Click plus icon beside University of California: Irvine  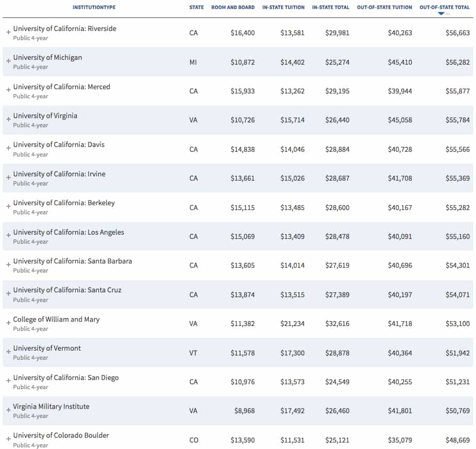(x=9, y=177)
